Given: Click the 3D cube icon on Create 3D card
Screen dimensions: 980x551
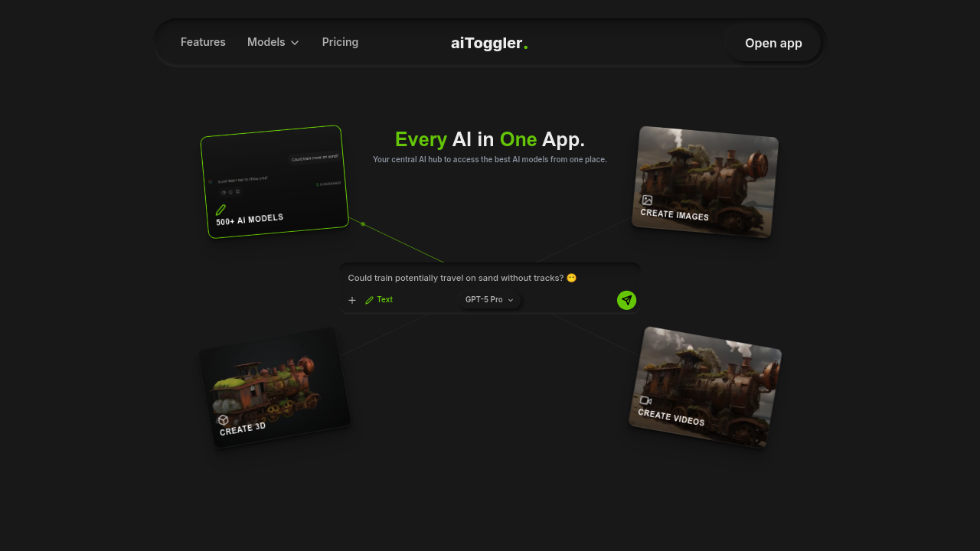Looking at the screenshot, I should click(223, 420).
